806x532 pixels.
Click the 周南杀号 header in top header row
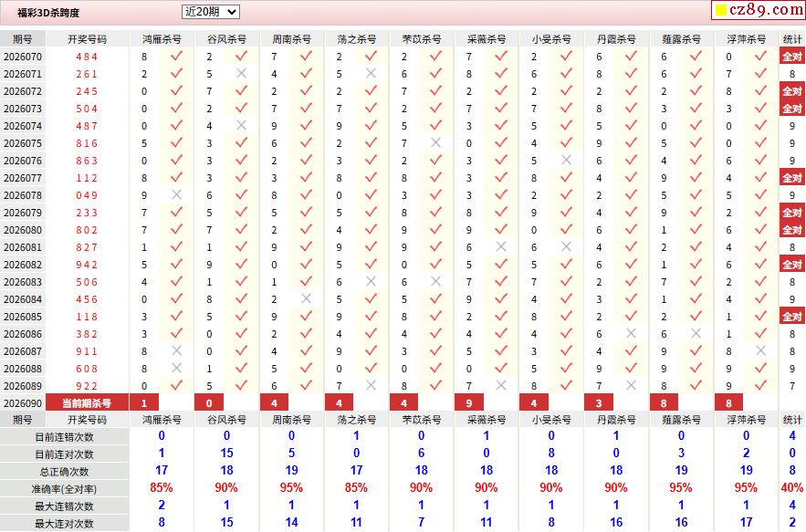click(291, 39)
